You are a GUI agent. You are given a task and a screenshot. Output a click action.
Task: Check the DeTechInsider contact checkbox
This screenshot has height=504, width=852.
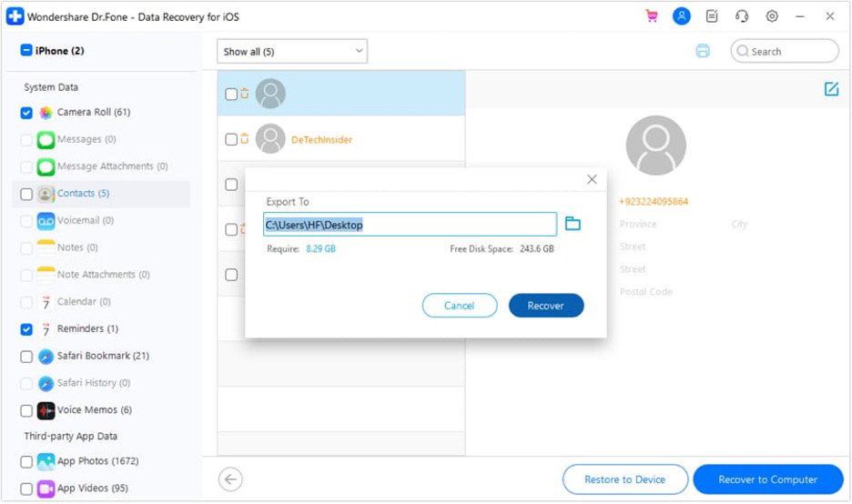point(231,139)
